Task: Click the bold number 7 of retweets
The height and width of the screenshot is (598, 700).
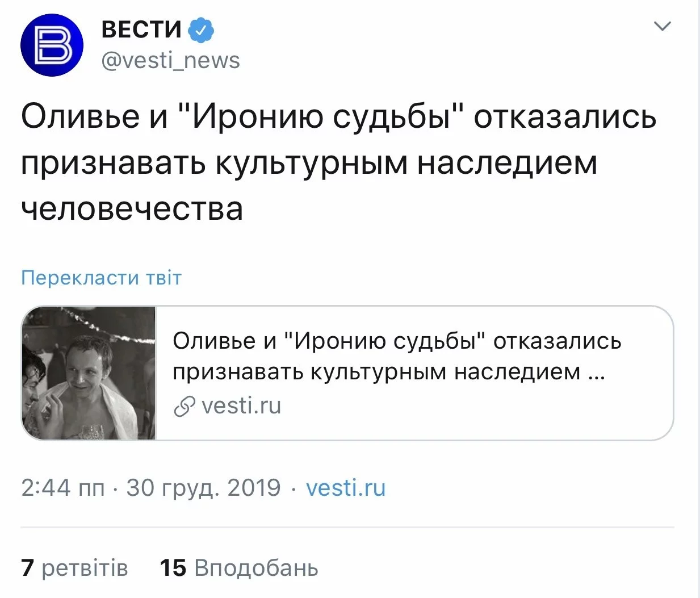Action: 27,568
